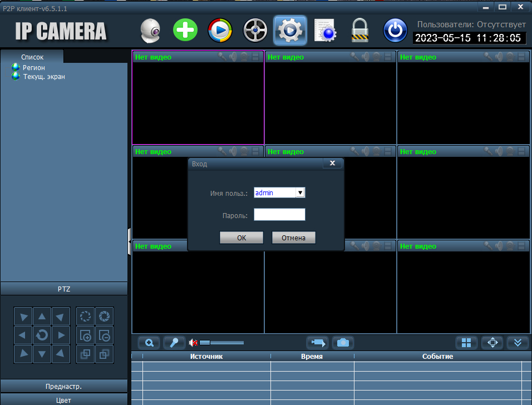Click the OK button in login dialog
The width and height of the screenshot is (532, 405).
pos(242,238)
